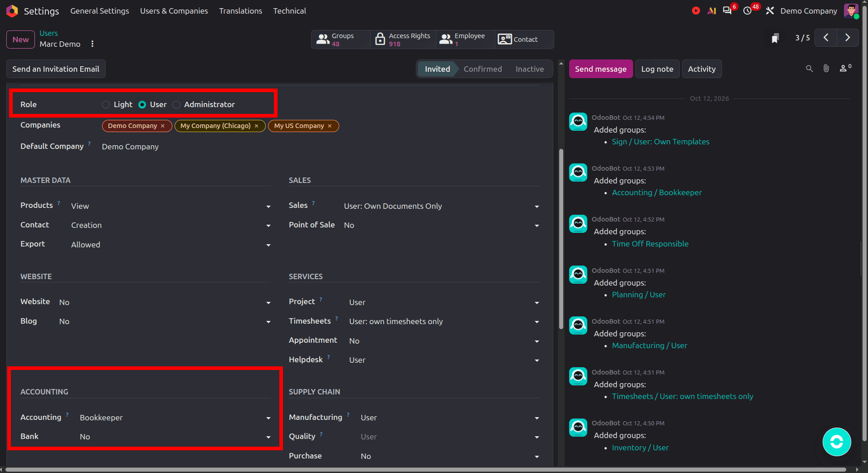The width and height of the screenshot is (868, 473).
Task: Open the conversations icon with 6 badge
Action: click(727, 10)
